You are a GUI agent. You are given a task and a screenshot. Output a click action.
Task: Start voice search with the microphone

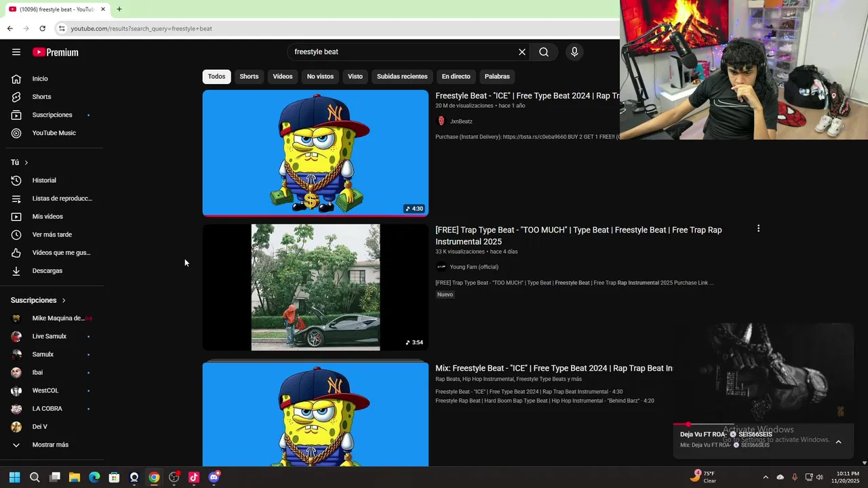click(x=574, y=52)
